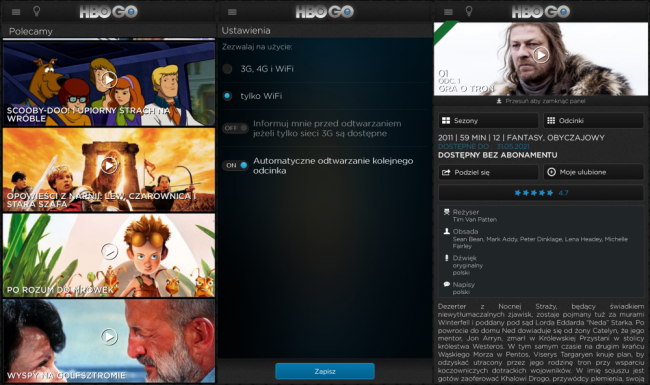
Task: Click HBO GO logo above Gra o Tron
Action: coord(541,12)
